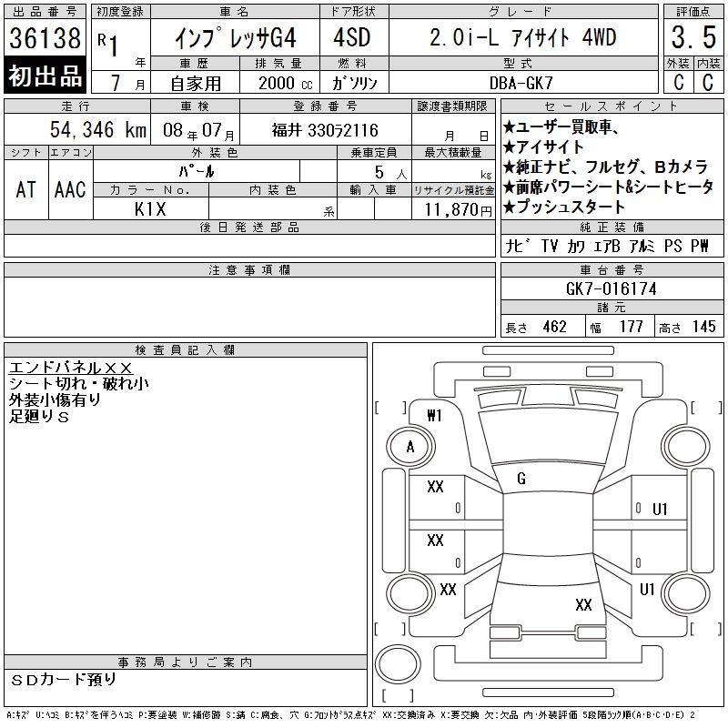Select sales point ★純正ナビ、フルセグ、Bカメラ

[605, 167]
